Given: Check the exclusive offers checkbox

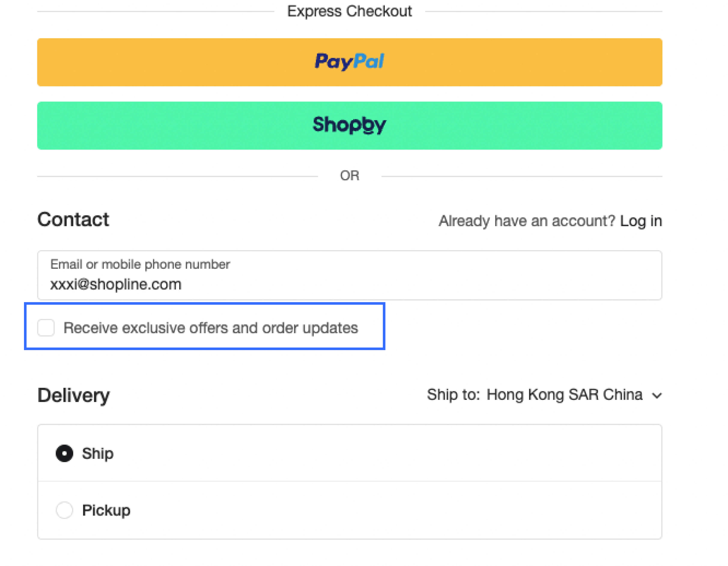Looking at the screenshot, I should pyautogui.click(x=46, y=328).
